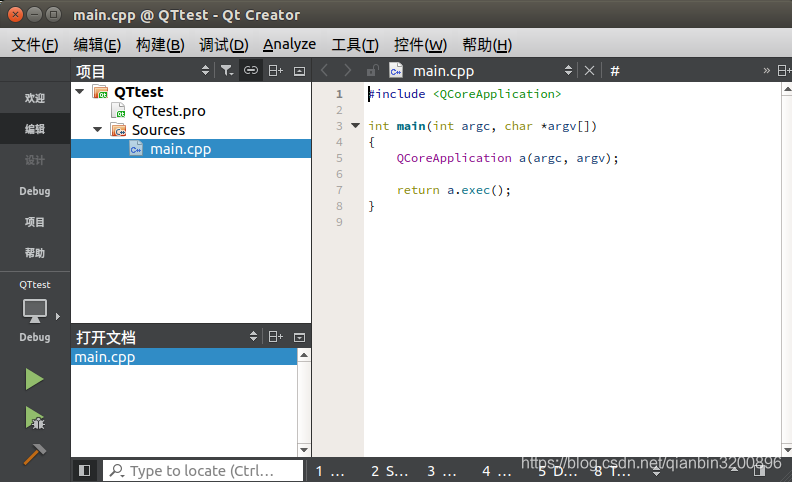
Task: Show more editor toolbar items chevron
Action: [x=766, y=71]
